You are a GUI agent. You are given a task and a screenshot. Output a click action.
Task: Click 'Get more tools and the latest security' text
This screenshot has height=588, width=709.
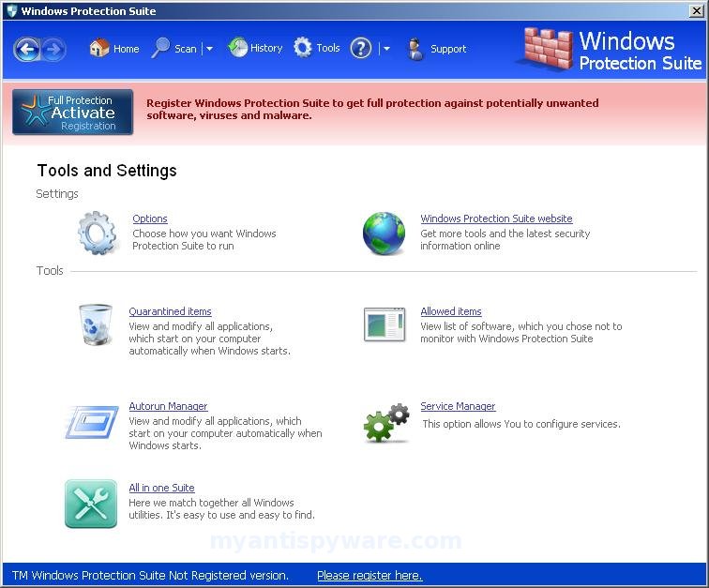point(505,234)
